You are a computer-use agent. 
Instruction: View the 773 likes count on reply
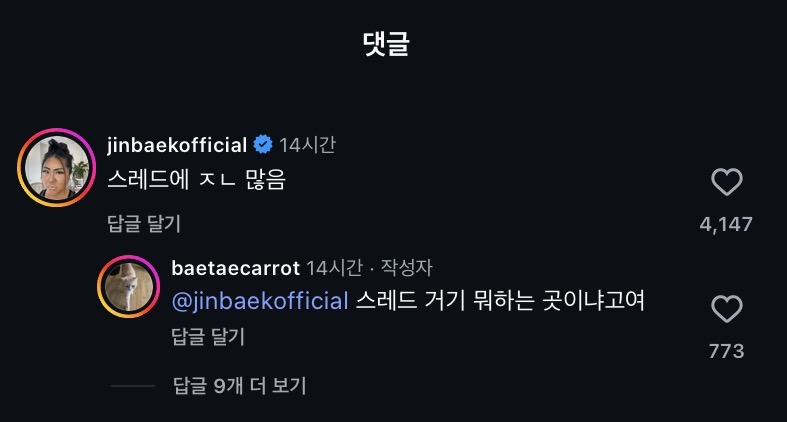point(726,351)
